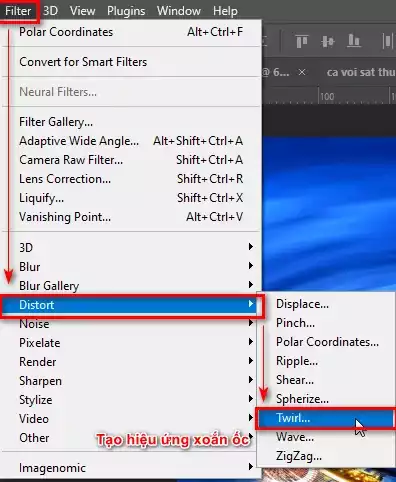
Task: Click the align bottom edges icon
Action: (354, 41)
